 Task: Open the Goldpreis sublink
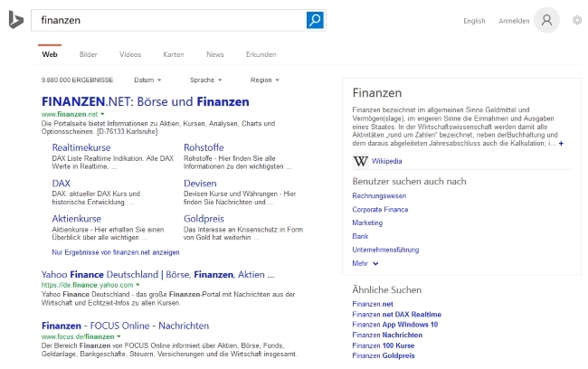pyautogui.click(x=204, y=219)
